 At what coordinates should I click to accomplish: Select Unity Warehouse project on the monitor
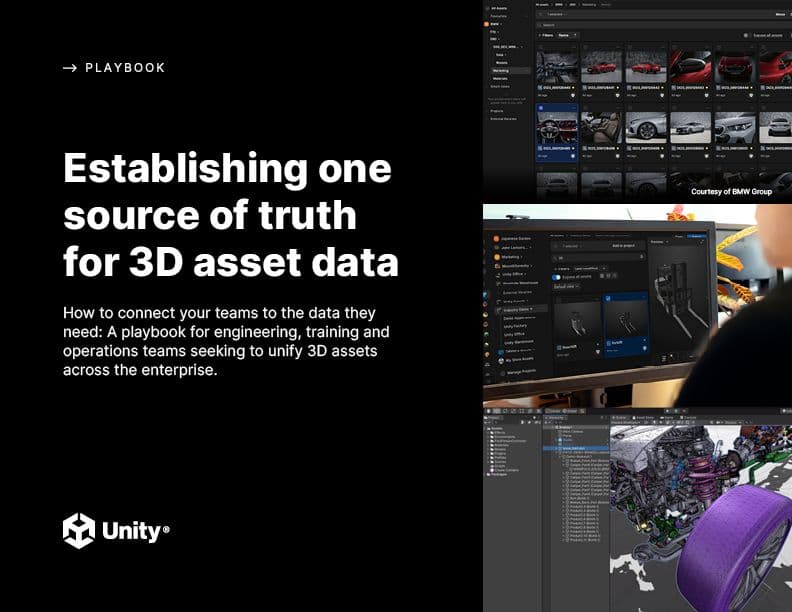click(x=519, y=341)
